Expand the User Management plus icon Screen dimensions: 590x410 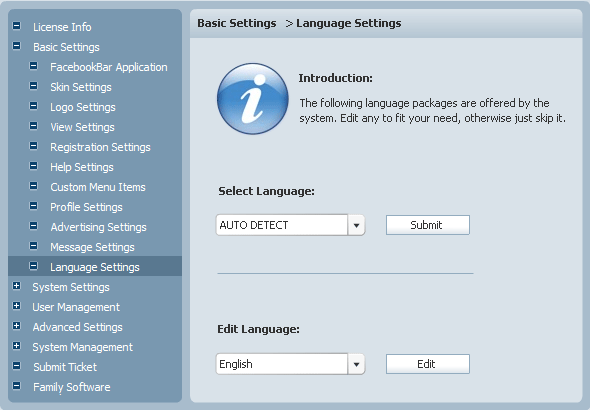[x=17, y=306]
